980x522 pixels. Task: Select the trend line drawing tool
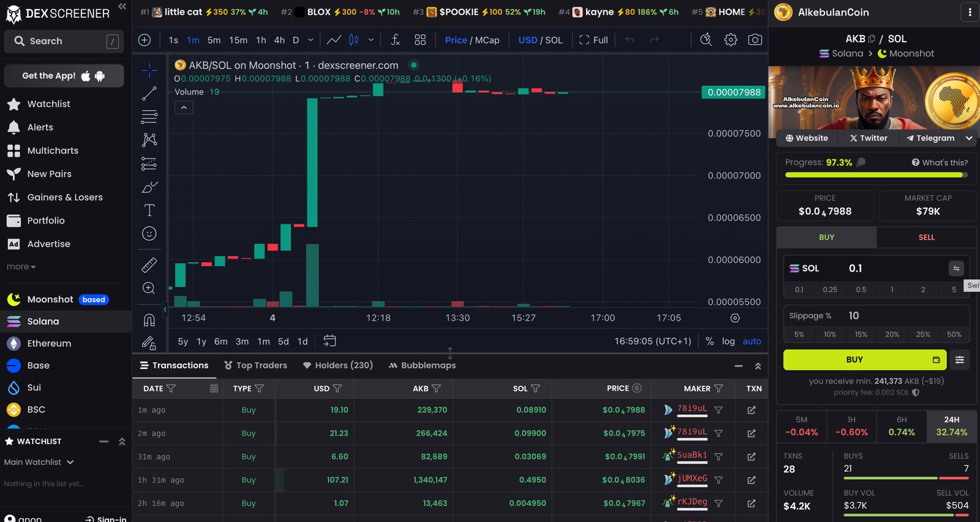pyautogui.click(x=149, y=93)
